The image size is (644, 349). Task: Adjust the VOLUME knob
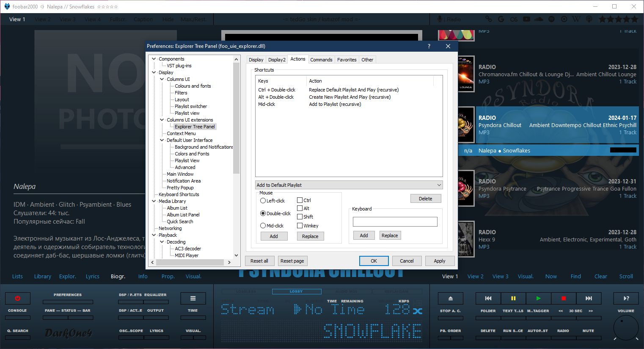click(x=626, y=327)
